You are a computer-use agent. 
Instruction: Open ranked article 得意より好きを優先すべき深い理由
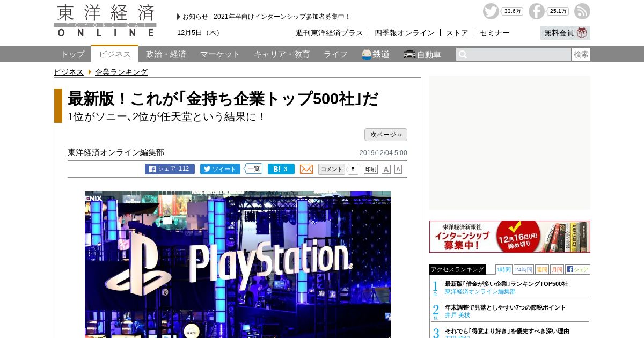[x=507, y=331]
